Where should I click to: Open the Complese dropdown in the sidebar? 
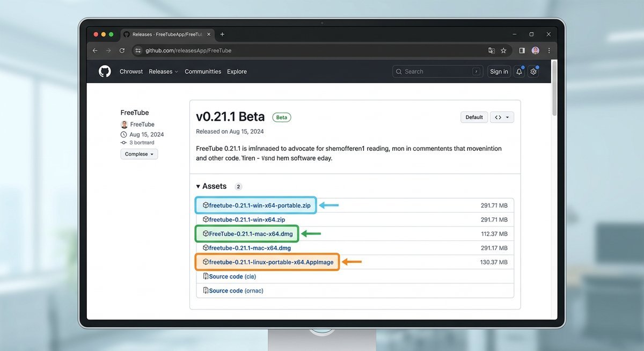(x=139, y=154)
